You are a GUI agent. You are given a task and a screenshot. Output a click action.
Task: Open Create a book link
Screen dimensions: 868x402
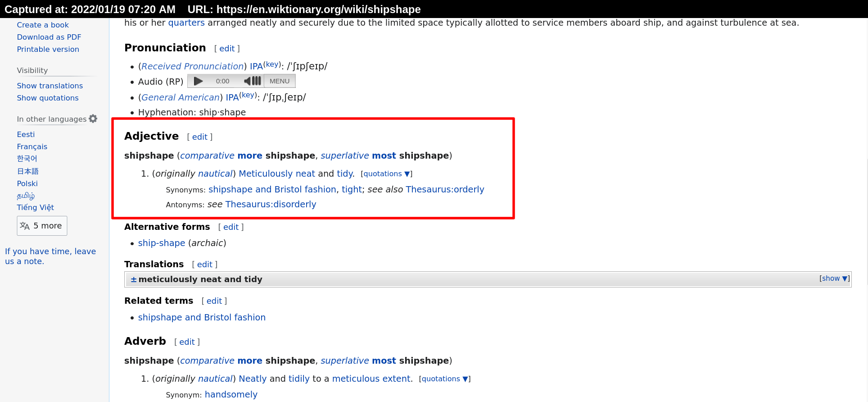click(x=43, y=25)
